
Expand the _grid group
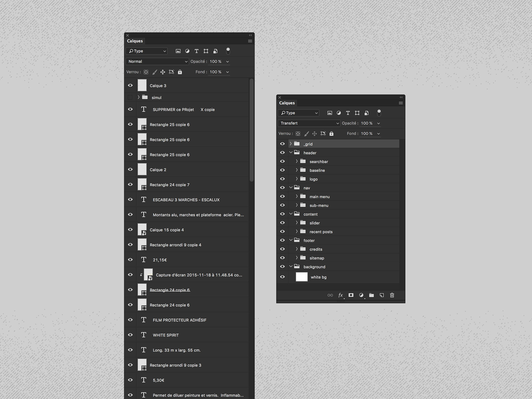291,144
